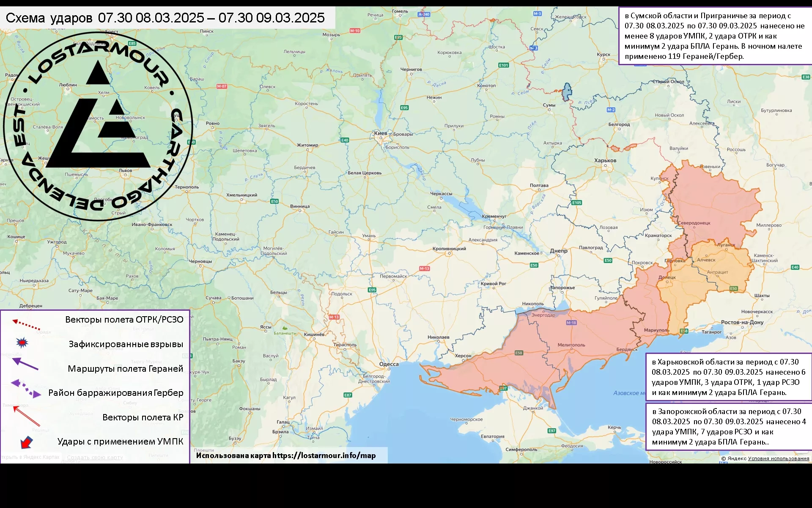Click the lostarmour.info/map source caption
Image resolution: width=812 pixels, height=508 pixels.
point(286,456)
